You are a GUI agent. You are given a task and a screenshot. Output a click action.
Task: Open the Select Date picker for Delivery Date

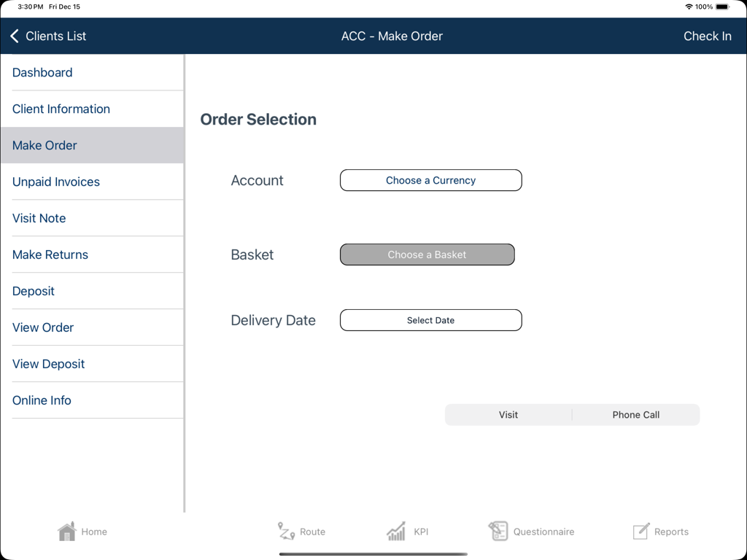click(430, 320)
